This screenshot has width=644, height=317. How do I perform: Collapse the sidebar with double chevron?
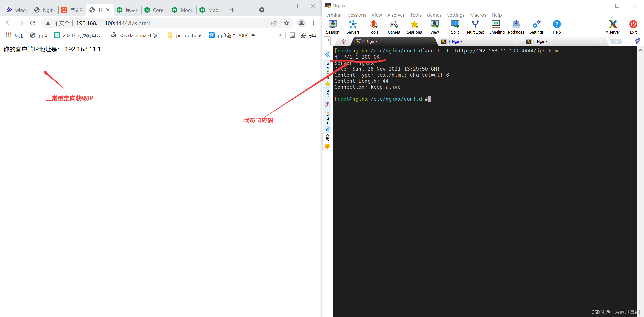coord(327,54)
